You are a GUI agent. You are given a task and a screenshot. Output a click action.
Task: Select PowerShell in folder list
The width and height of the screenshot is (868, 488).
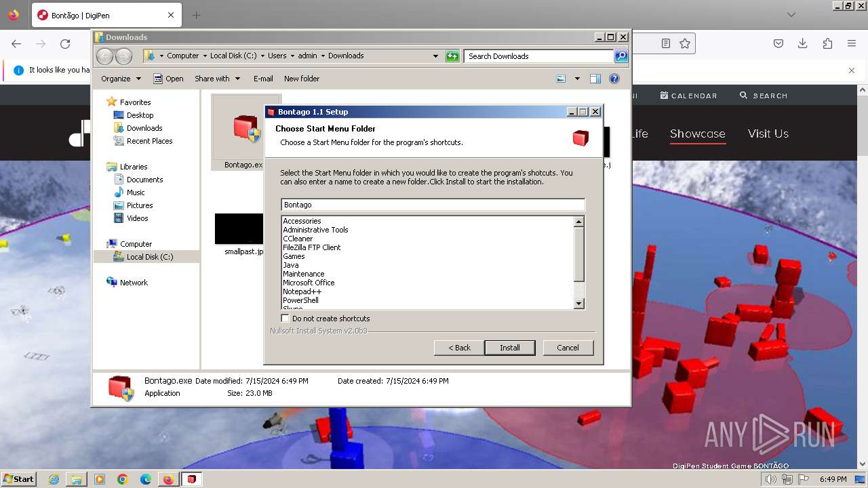pyautogui.click(x=300, y=300)
